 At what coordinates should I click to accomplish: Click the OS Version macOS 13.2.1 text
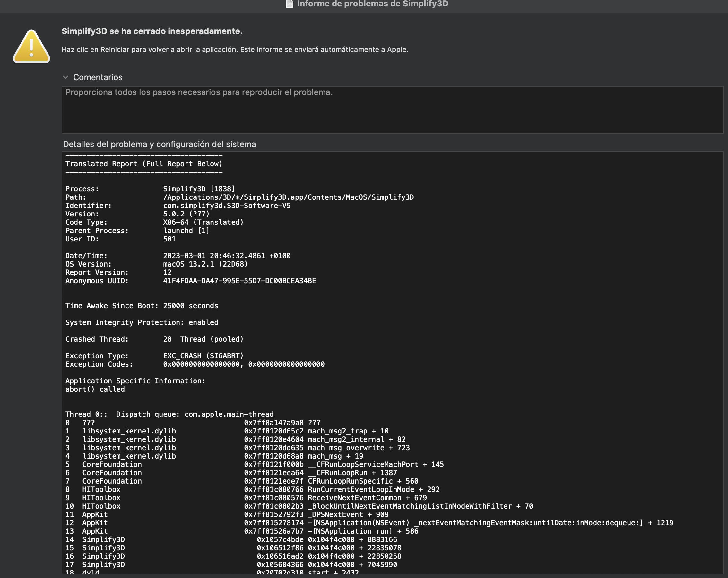pyautogui.click(x=205, y=264)
